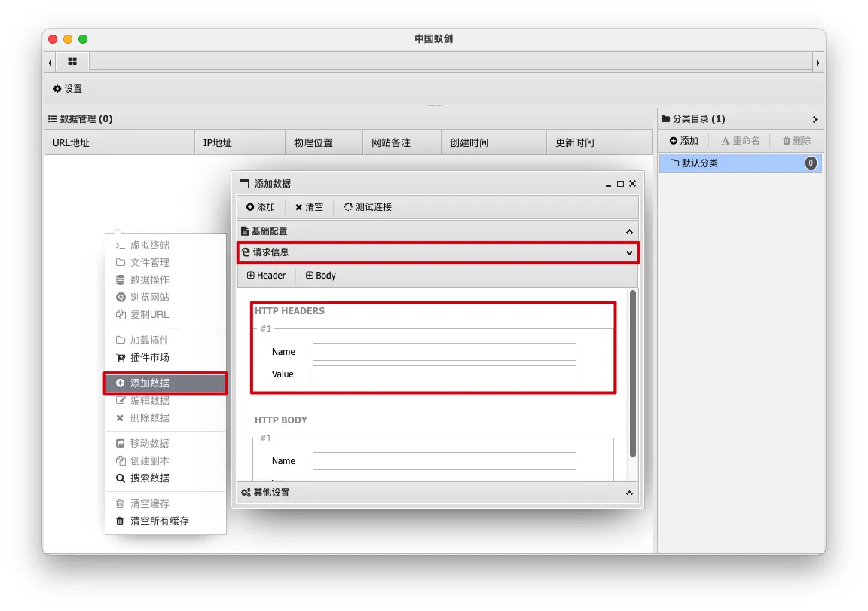Expand the 请求信息 section chevron
The image size is (868, 611).
pyautogui.click(x=629, y=253)
